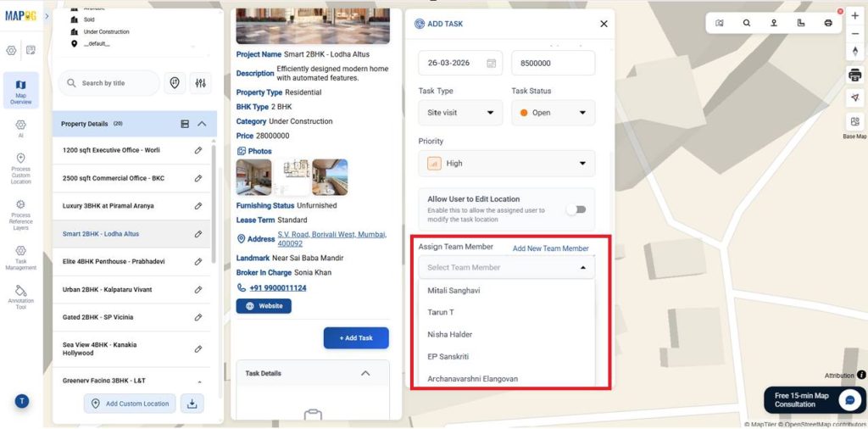
Task: Click the settings gear below MAPOG logo
Action: pyautogui.click(x=11, y=50)
